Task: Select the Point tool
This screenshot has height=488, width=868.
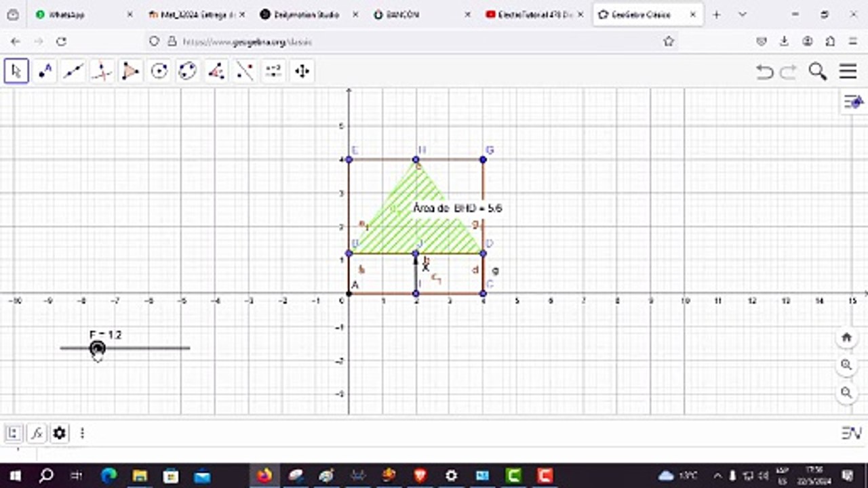Action: tap(45, 71)
